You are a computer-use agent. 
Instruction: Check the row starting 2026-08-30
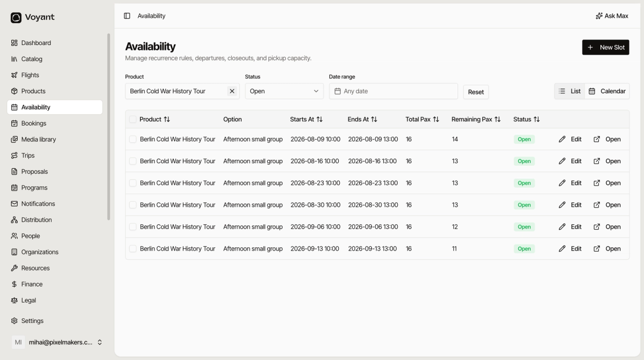click(x=133, y=205)
